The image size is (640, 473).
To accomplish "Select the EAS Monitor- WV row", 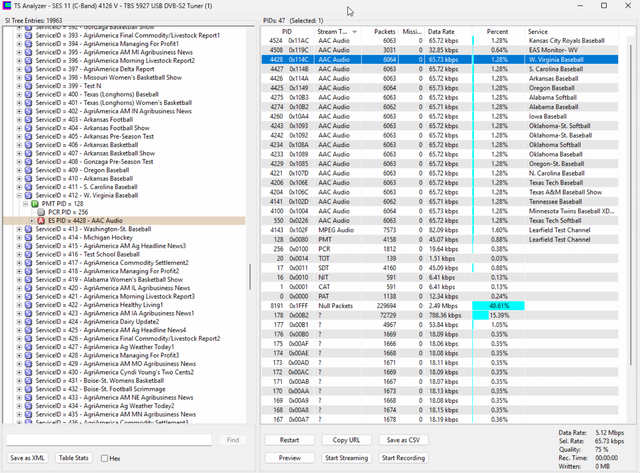I will tap(440, 50).
